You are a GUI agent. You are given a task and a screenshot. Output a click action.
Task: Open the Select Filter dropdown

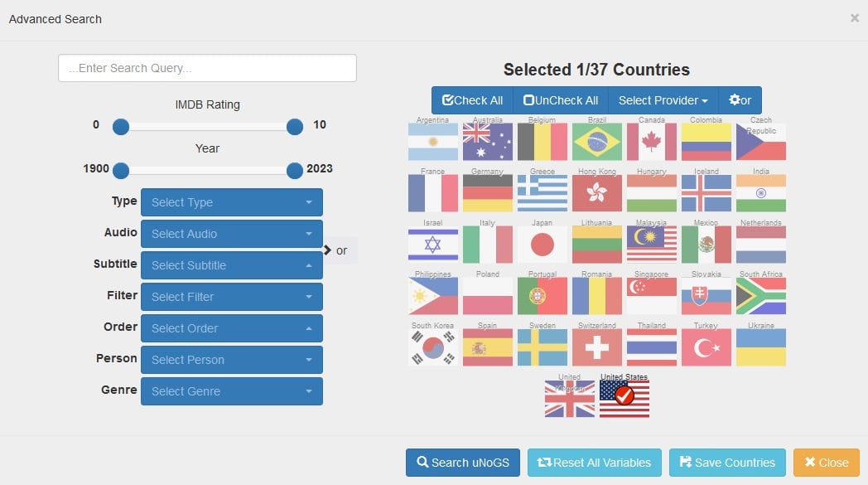click(232, 297)
